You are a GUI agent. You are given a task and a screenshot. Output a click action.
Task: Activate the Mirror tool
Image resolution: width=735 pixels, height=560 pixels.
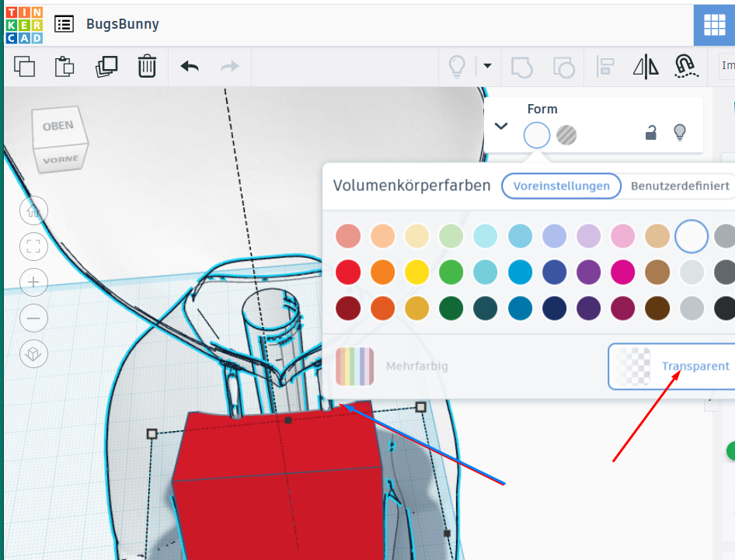646,67
